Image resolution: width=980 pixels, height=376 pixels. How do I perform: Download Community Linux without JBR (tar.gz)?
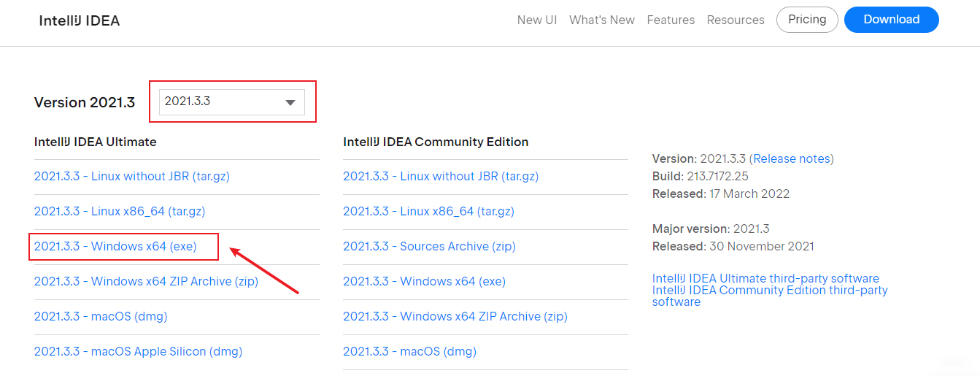point(441,177)
